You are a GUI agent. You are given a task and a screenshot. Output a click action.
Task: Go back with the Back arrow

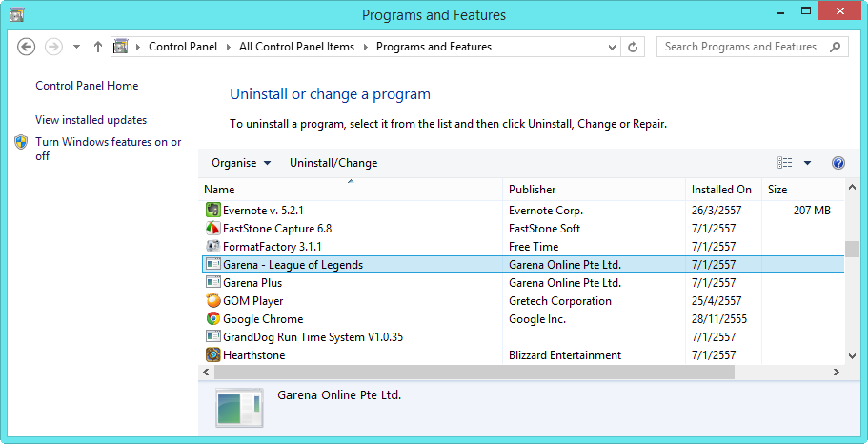coord(26,47)
